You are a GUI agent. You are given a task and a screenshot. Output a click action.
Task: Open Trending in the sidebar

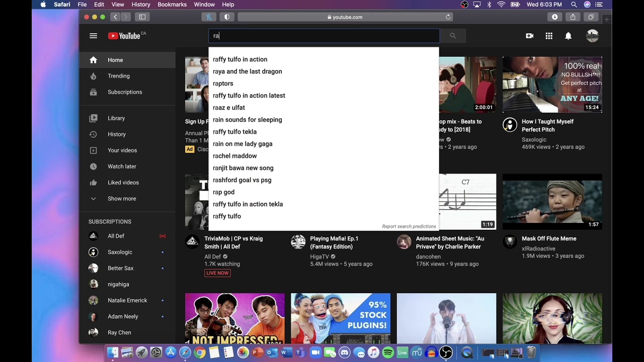(x=127, y=76)
